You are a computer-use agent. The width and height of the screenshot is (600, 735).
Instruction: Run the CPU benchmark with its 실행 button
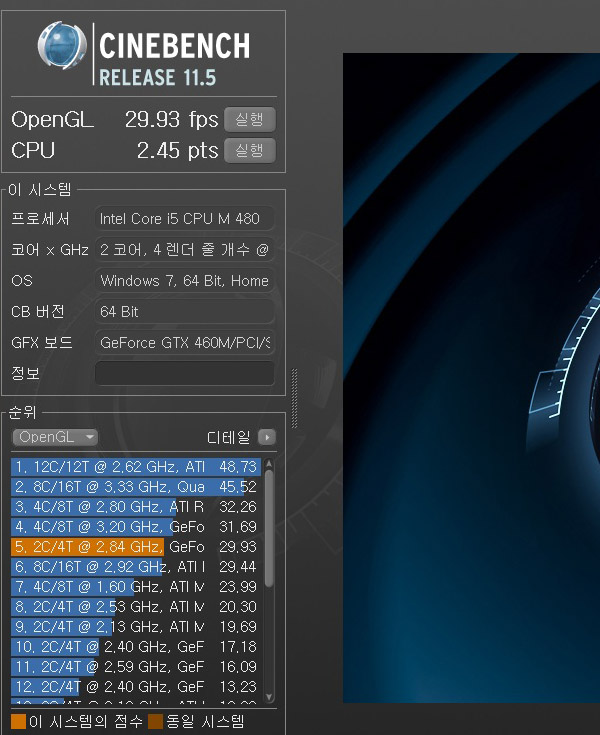pyautogui.click(x=249, y=150)
